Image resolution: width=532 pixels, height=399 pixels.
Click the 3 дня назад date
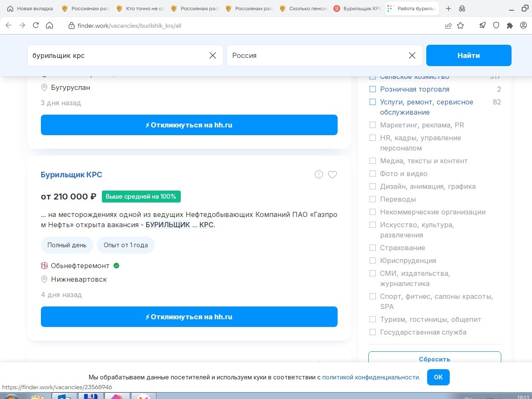(61, 103)
